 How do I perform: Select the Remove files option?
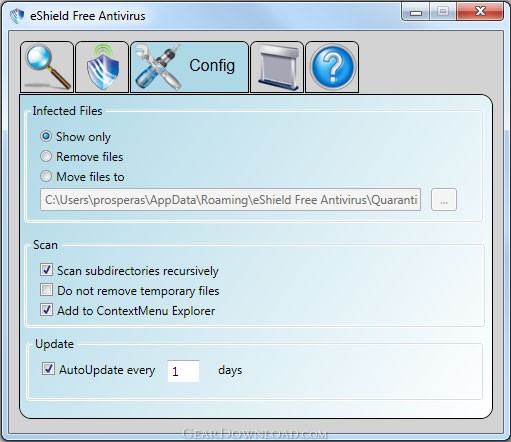click(46, 156)
